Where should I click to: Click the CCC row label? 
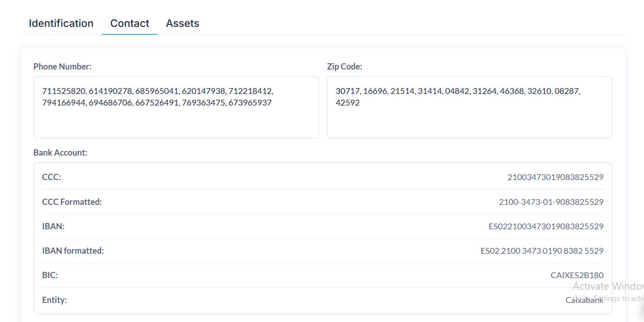coord(51,177)
